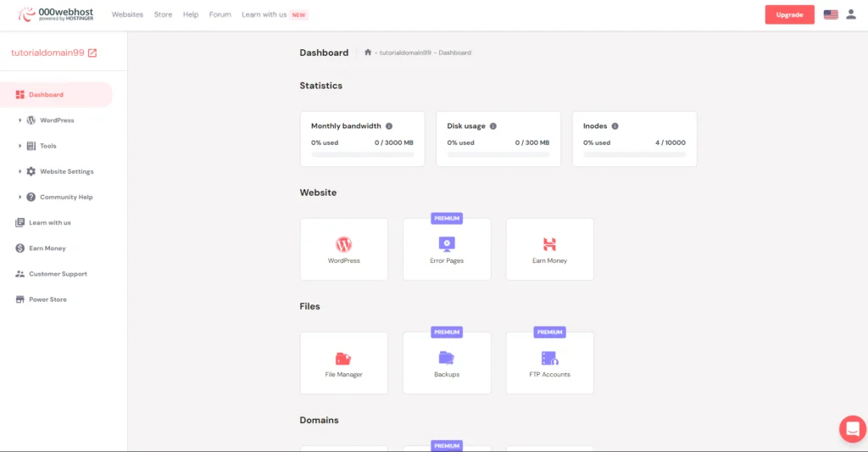Click the '0 / 3000 MB' bandwidth value
The image size is (868, 452).
(393, 142)
